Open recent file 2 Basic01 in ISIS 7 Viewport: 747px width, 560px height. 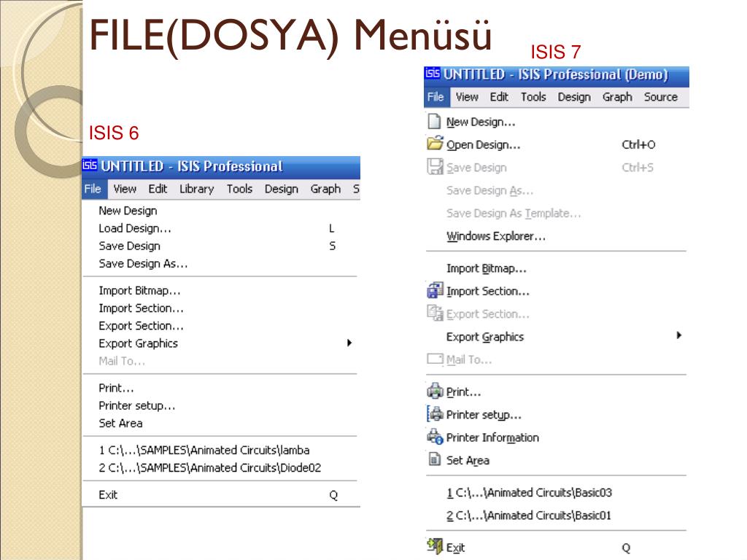tap(528, 516)
